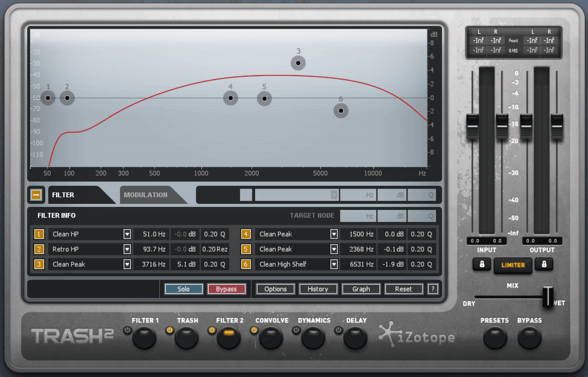Open band 6 Clean High Shelf dropdown
The height and width of the screenshot is (377, 588).
click(334, 264)
